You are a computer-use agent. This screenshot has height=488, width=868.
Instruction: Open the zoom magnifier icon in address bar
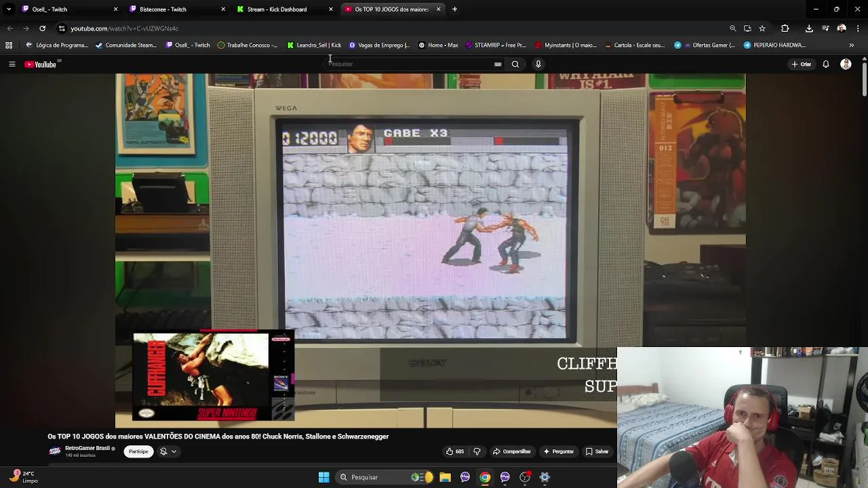(732, 28)
